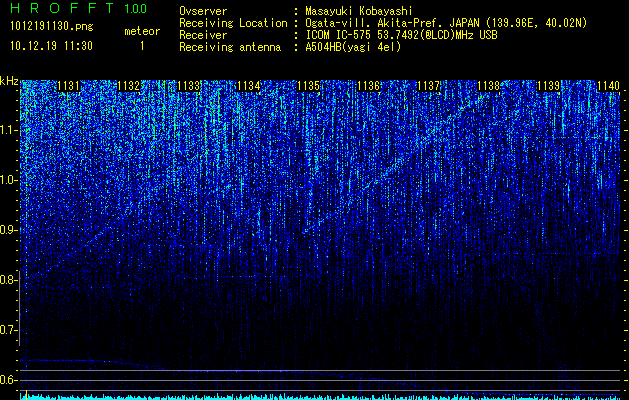
Task: Click the Ogata-vill. Akita-Pref. JAPAN location text
Action: pos(446,23)
